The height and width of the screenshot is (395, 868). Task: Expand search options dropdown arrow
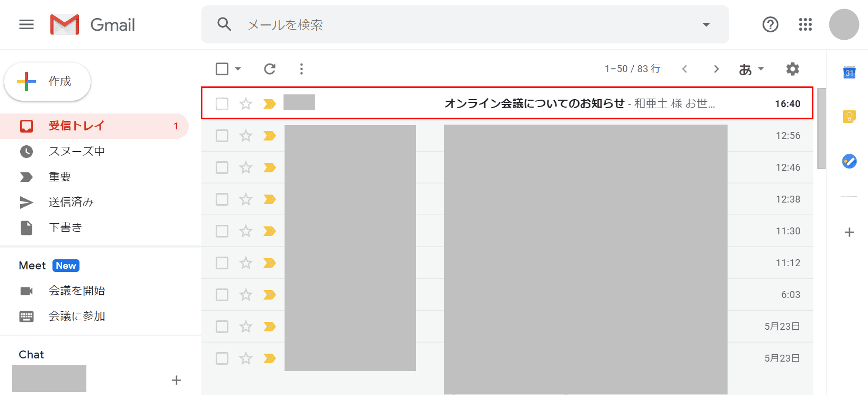(x=706, y=24)
